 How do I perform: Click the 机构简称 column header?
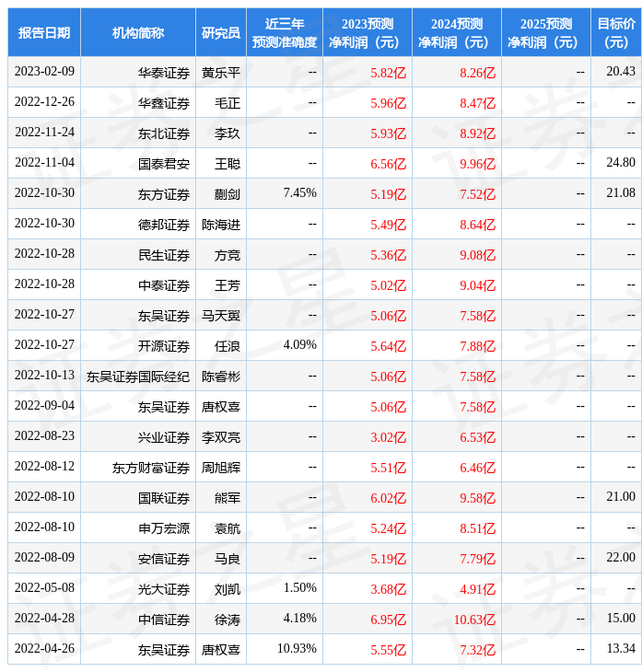[138, 33]
